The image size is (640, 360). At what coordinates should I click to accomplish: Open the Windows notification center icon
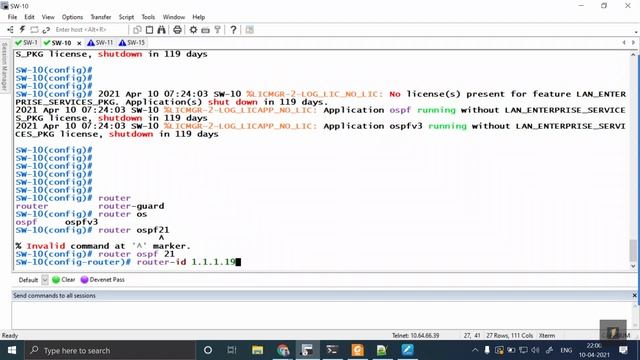pyautogui.click(x=623, y=350)
